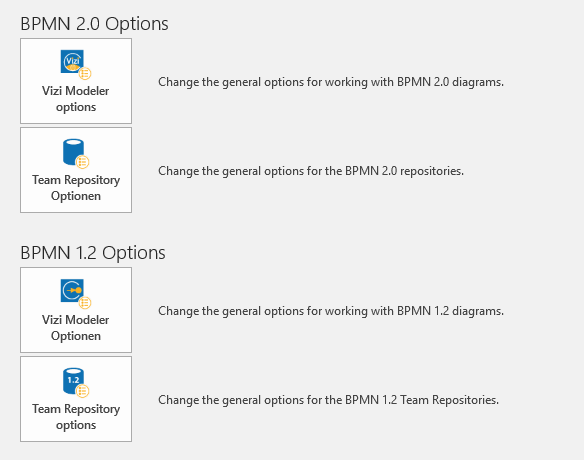Click the list badge on BPMN 2.0 database icon
Screen dimensions: 584x460
click(82, 162)
